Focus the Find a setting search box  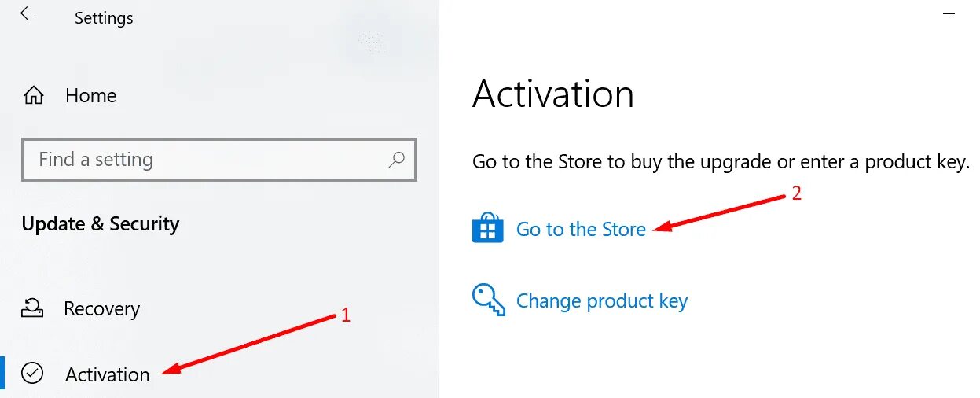coord(219,160)
